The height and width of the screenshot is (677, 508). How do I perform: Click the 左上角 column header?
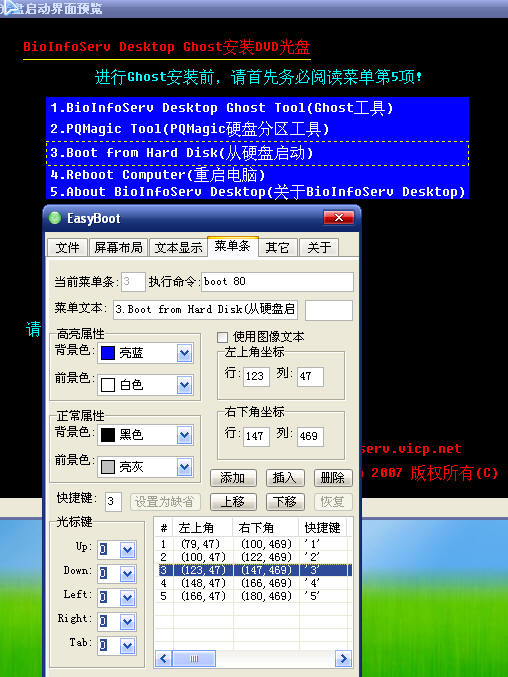(x=203, y=528)
